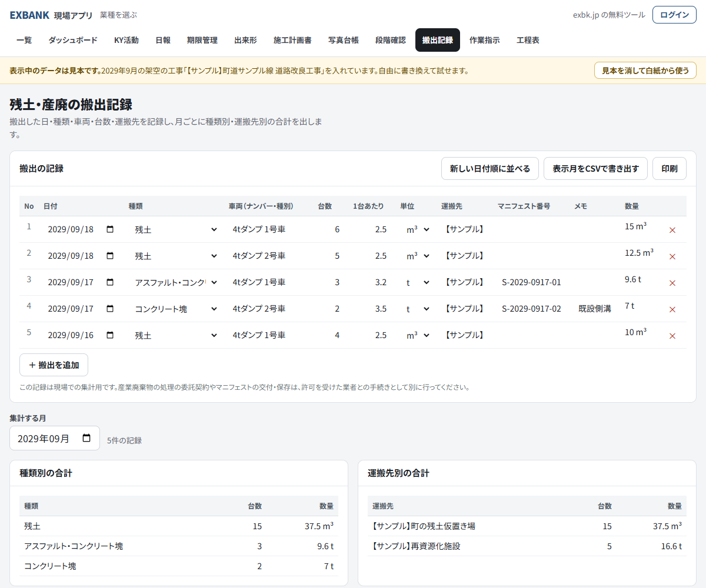Open exbk.jp の無料ツール link
The width and height of the screenshot is (706, 588).
click(609, 15)
